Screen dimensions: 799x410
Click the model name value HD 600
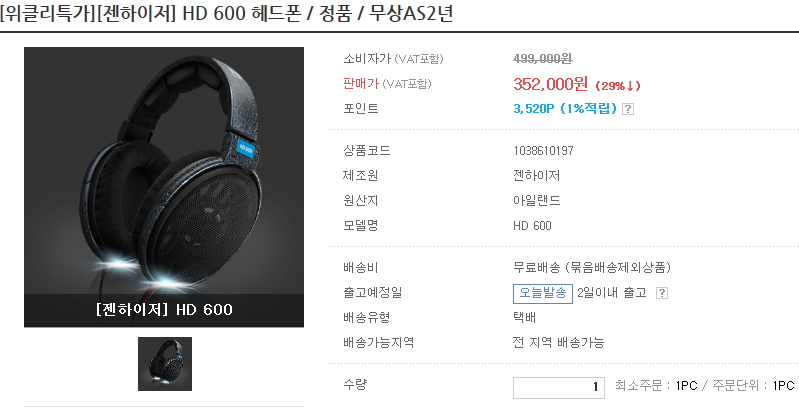click(532, 226)
